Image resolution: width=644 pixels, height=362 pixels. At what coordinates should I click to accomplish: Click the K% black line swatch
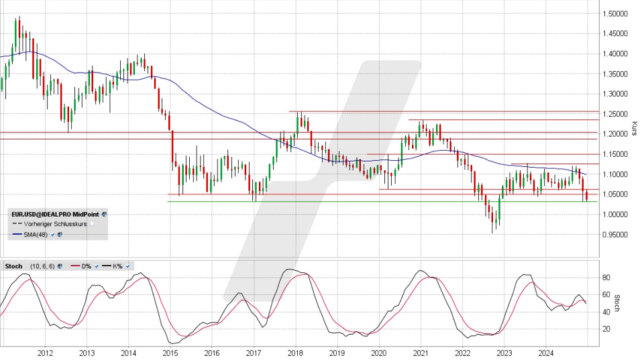pyautogui.click(x=107, y=266)
